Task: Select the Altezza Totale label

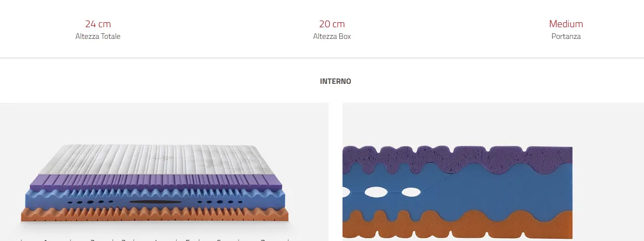Action: pos(98,36)
